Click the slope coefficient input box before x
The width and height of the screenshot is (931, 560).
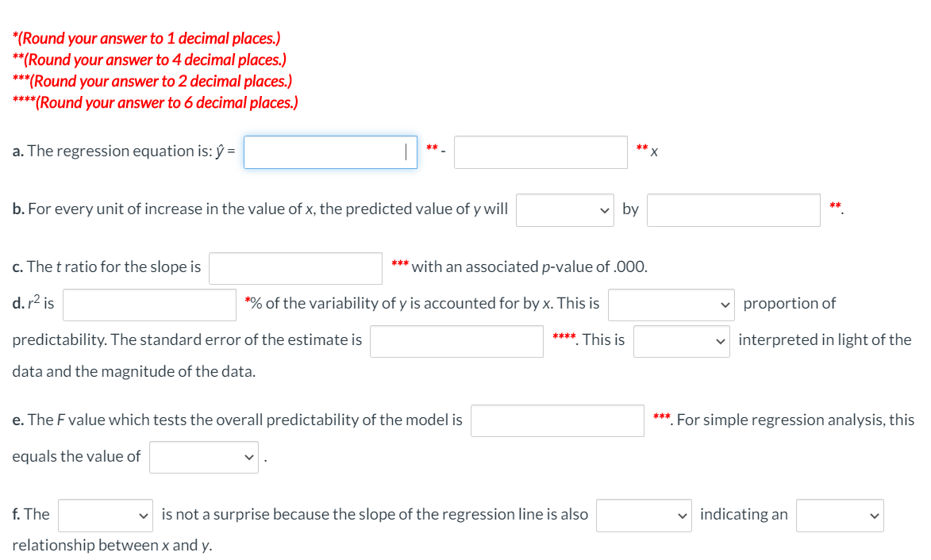click(x=541, y=152)
